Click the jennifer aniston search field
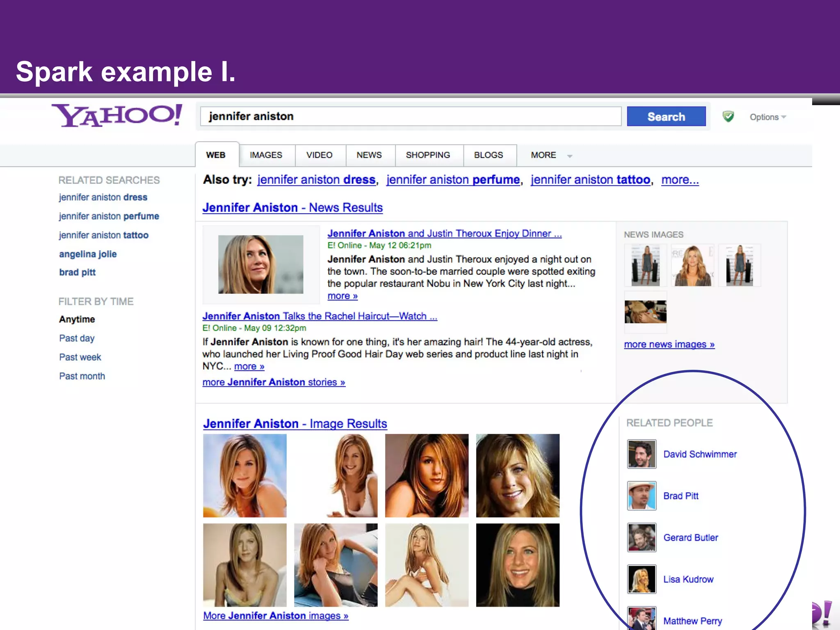Screen dimensions: 840x630 pos(410,116)
